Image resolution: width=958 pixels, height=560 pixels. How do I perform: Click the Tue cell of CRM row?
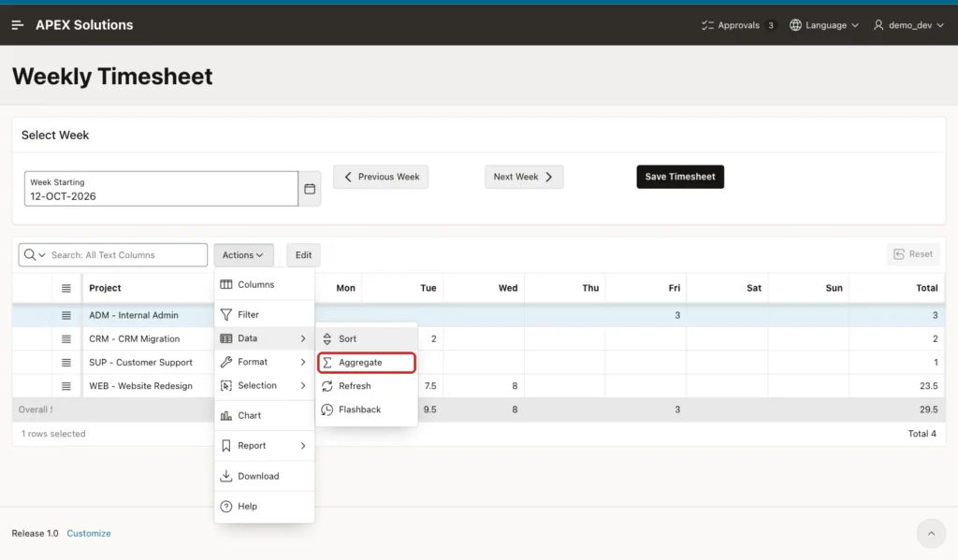click(x=430, y=339)
